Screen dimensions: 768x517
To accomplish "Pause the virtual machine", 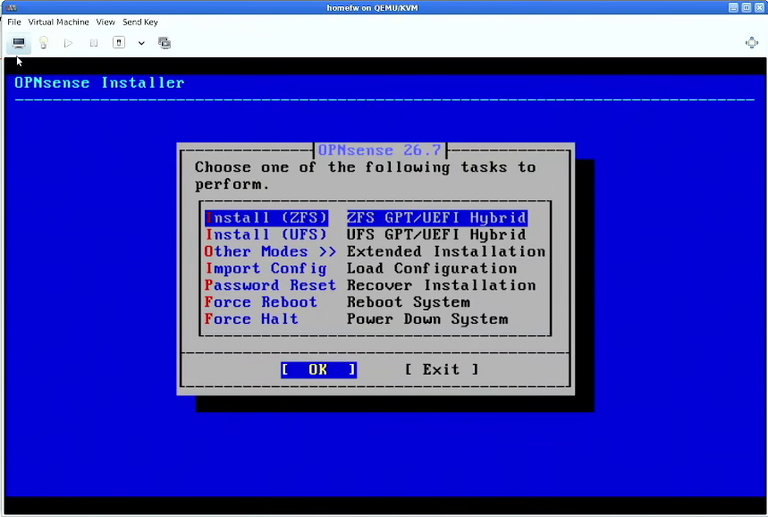I will 94,43.
